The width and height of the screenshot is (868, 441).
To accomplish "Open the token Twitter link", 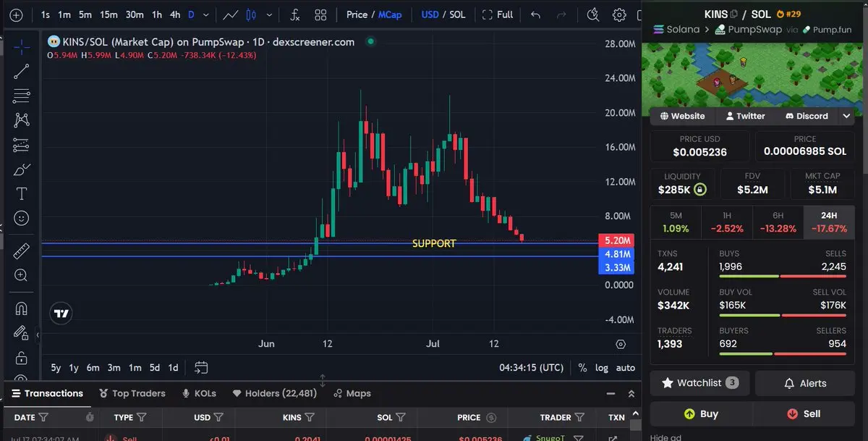I will 745,116.
